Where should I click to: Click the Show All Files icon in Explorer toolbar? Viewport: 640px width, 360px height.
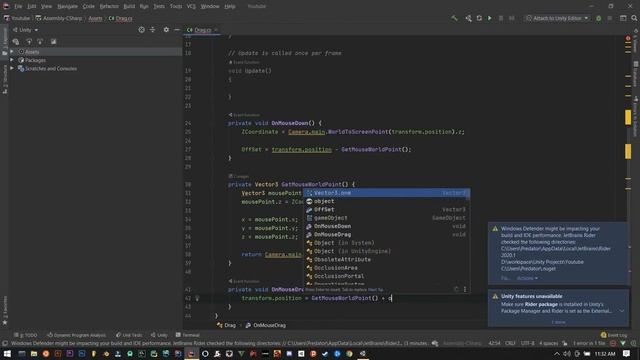(53, 42)
